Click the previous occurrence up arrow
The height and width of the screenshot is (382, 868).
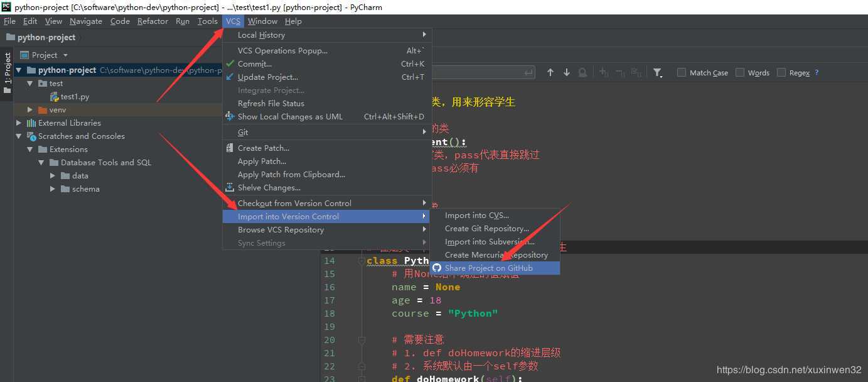[550, 73]
